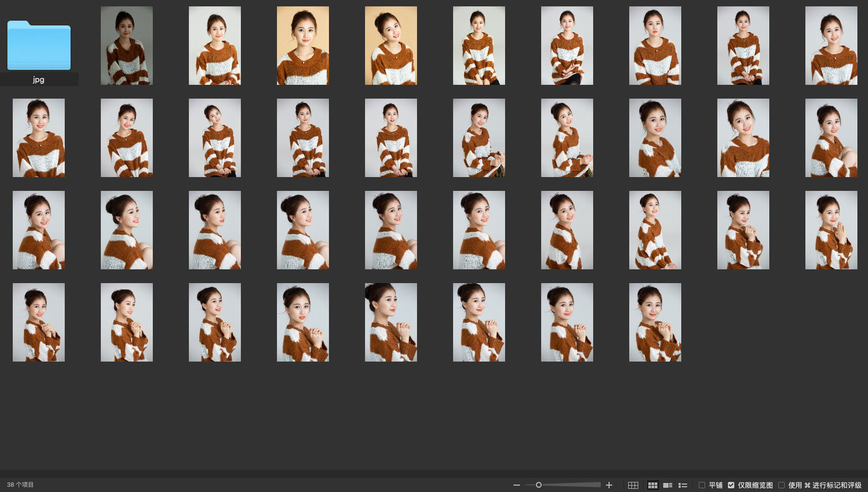The image size is (868, 492).
Task: Open the jpg folder
Action: [39, 46]
